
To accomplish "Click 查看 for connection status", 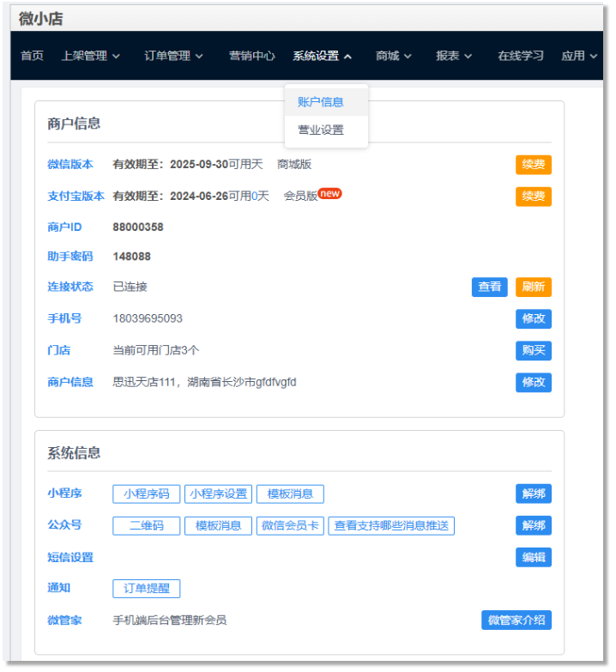I will pos(490,287).
